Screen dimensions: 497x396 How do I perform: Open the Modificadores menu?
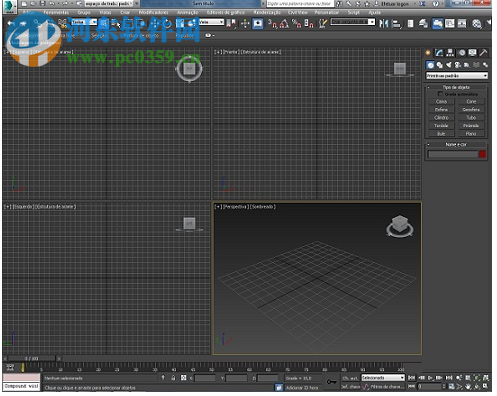(x=154, y=12)
